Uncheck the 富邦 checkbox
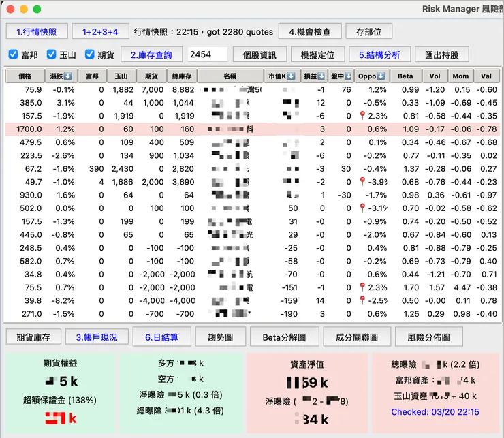 (x=13, y=54)
